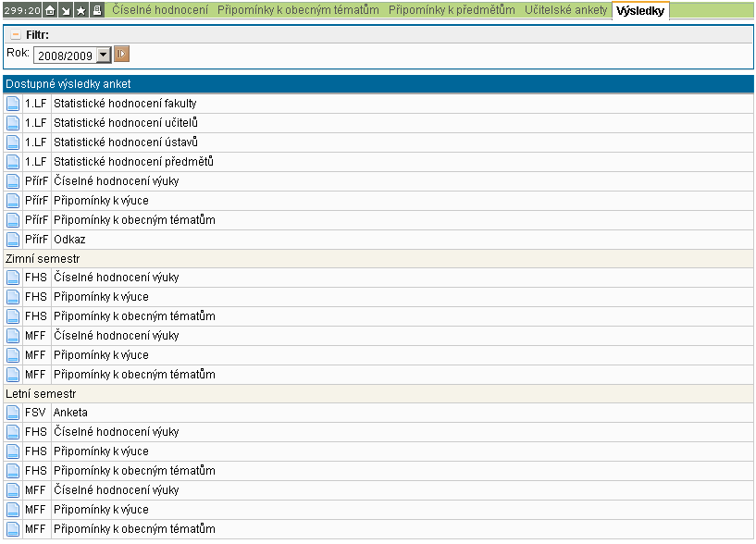Open document icon next to FSV Anketa
Screen dimensions: 756x544
pyautogui.click(x=13, y=413)
